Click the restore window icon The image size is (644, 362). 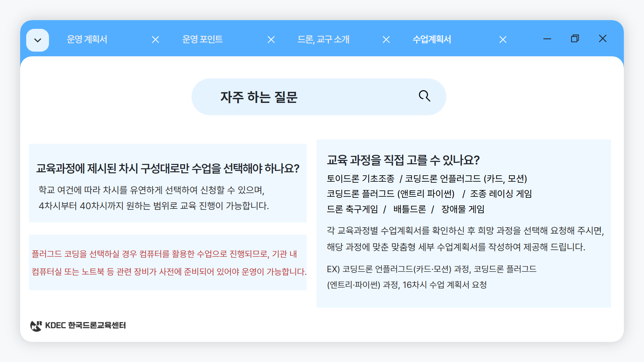[x=575, y=39]
